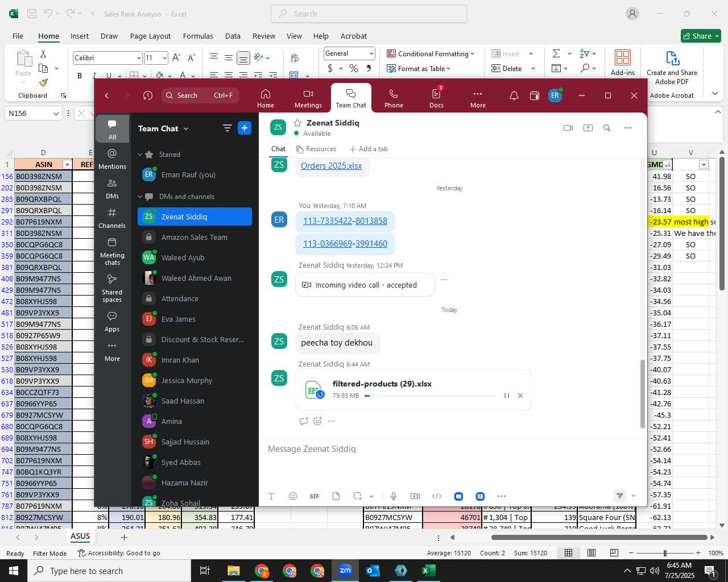
Task: Open the Phone tab in Zoom
Action: [394, 98]
